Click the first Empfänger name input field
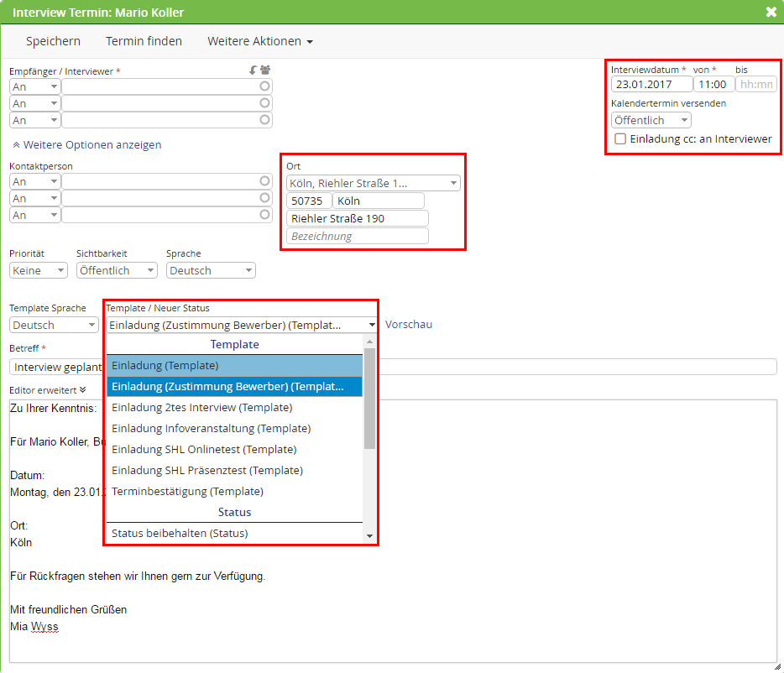Image resolution: width=784 pixels, height=673 pixels. [166, 86]
